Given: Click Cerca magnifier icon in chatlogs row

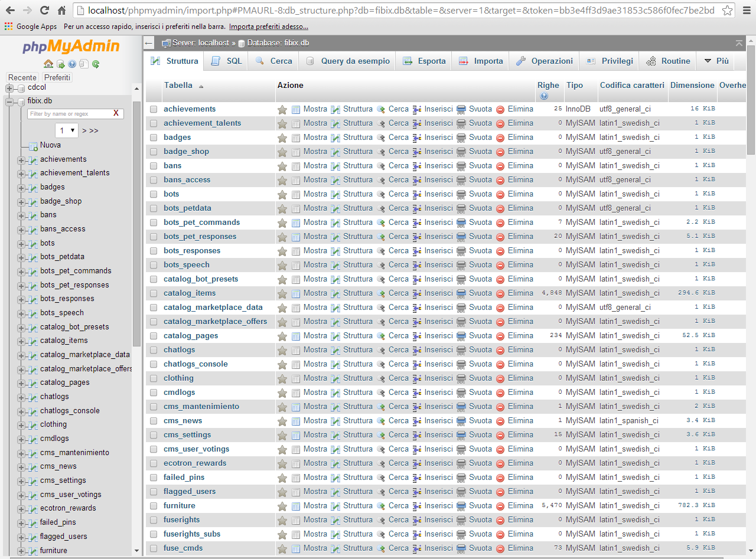Looking at the screenshot, I should click(382, 350).
